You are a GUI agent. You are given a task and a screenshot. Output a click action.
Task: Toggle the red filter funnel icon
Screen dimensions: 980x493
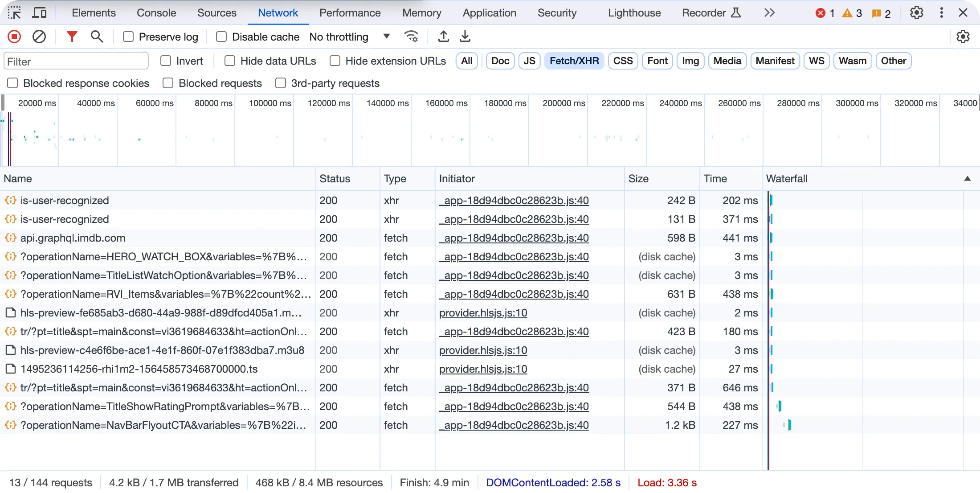click(72, 37)
